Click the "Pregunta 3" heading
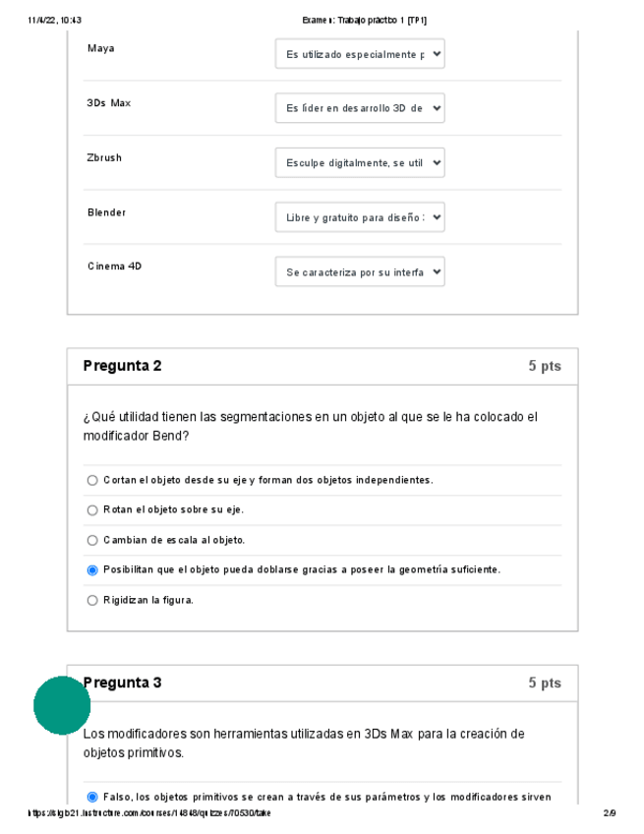 [x=123, y=683]
